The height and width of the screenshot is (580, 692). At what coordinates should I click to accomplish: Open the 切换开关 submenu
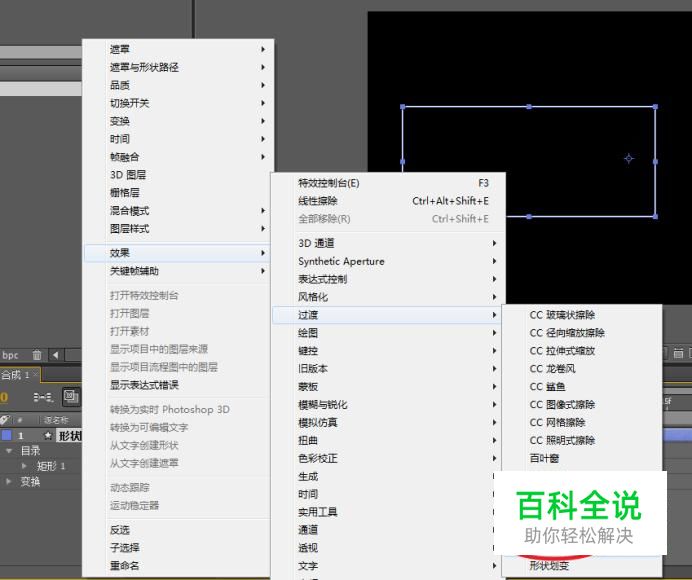(178, 103)
